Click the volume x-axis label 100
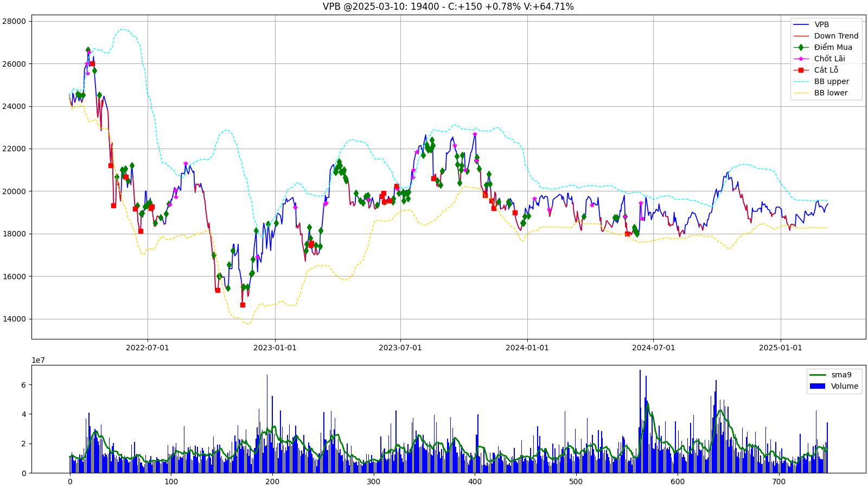 [171, 481]
